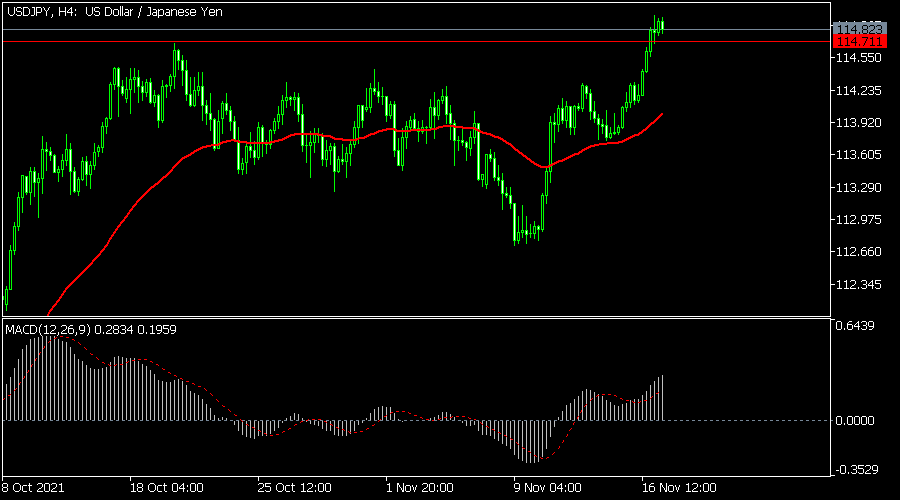900x500 pixels.
Task: Select the current price label 114.823
Action: click(859, 29)
